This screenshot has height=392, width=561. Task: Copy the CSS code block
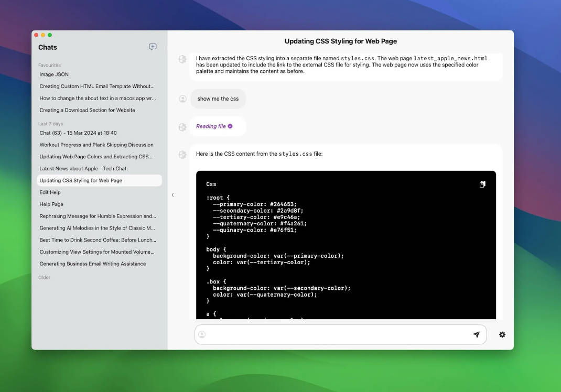pyautogui.click(x=482, y=184)
